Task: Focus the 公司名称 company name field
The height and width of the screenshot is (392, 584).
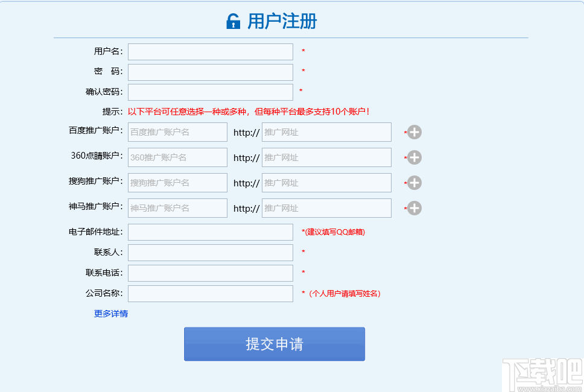Action: 209,293
